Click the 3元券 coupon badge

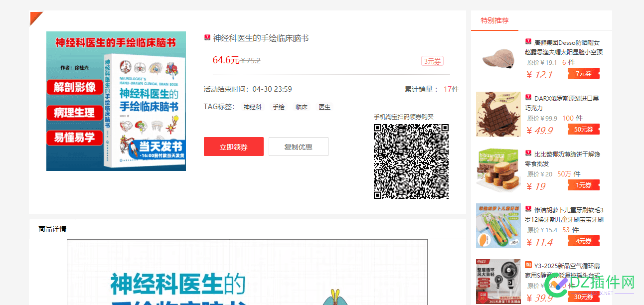pyautogui.click(x=432, y=61)
